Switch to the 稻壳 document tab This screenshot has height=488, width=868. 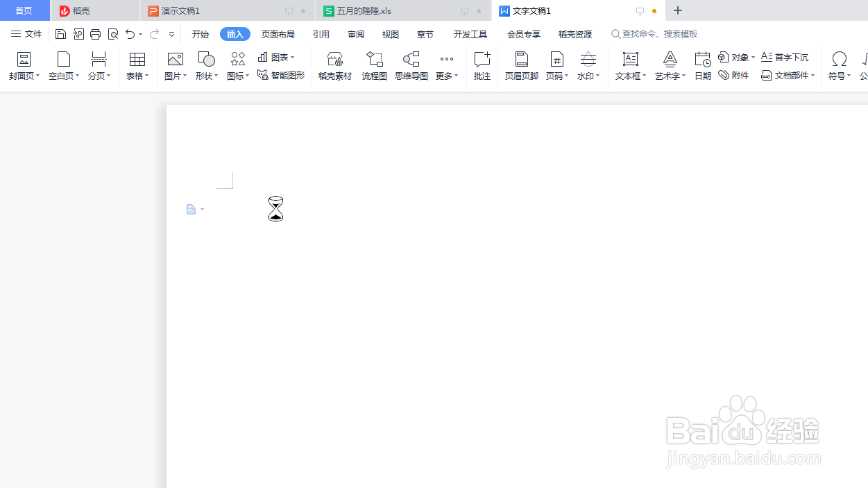click(x=95, y=10)
